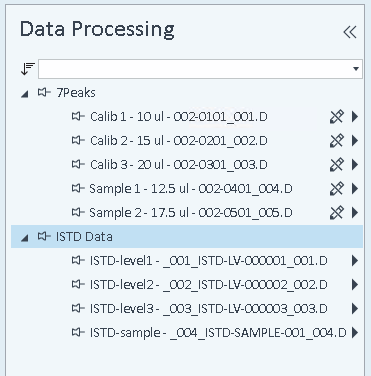
Task: Expand arrow for Calib 1 - 10 ul
Action: coord(355,117)
